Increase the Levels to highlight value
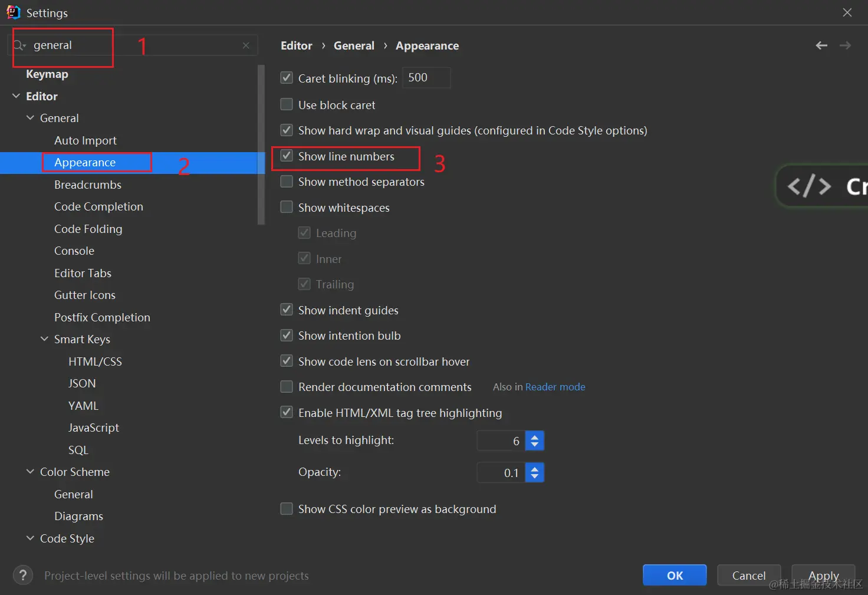 point(535,437)
